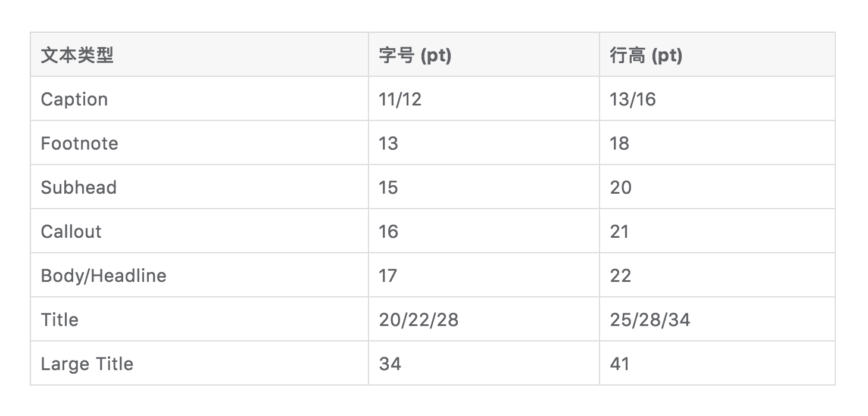Screen dimensions: 868x416
Task: Click the 25/28/34 line height cell
Action: pyautogui.click(x=650, y=319)
